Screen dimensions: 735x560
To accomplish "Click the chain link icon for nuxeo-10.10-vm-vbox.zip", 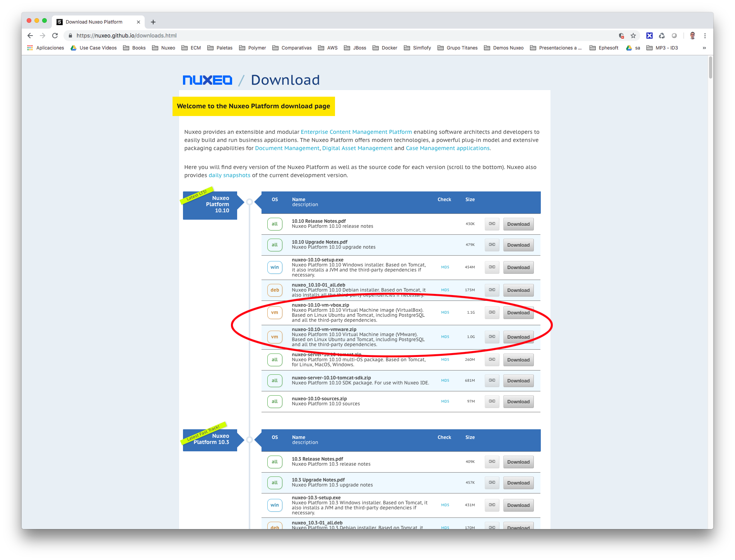I will (x=492, y=312).
